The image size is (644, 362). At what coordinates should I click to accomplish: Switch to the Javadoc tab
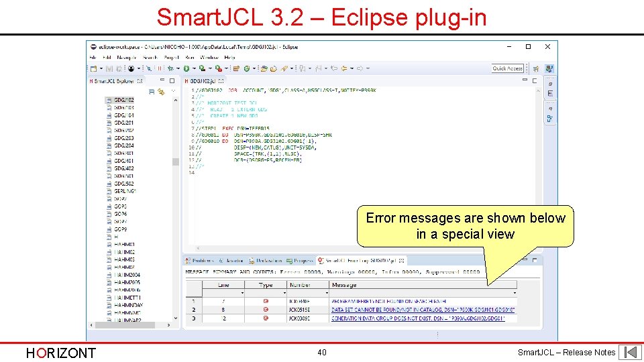[231, 261]
